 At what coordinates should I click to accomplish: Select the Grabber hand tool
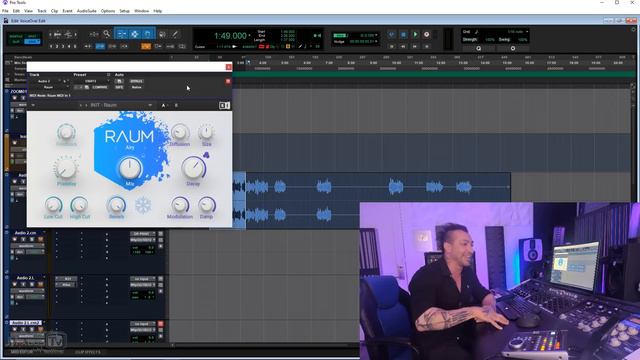[x=148, y=34]
